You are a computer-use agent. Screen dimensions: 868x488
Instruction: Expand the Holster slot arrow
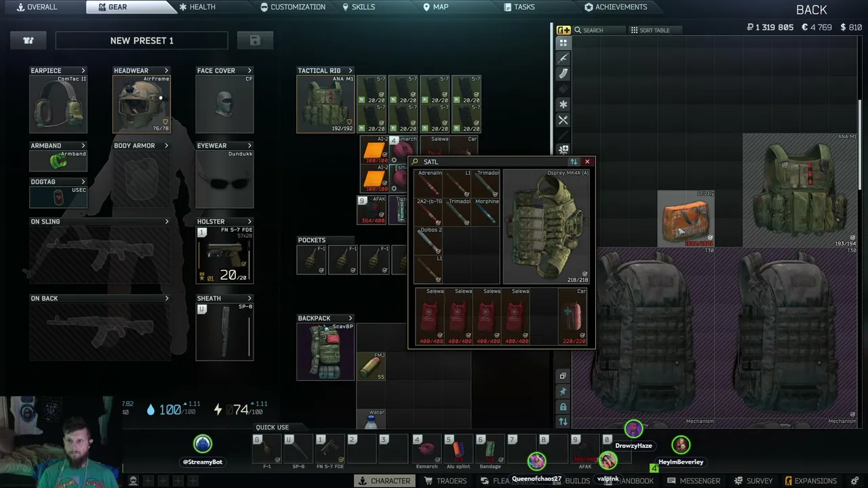click(250, 222)
